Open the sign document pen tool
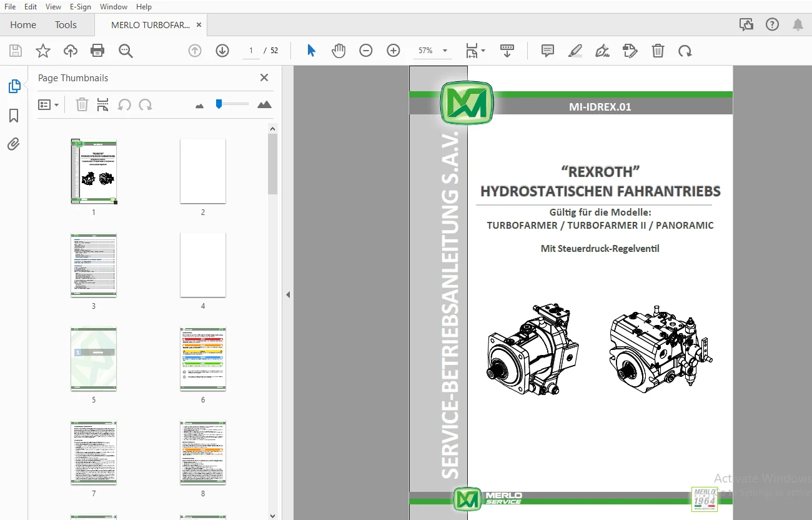Viewport: 812px width, 520px height. coord(603,51)
